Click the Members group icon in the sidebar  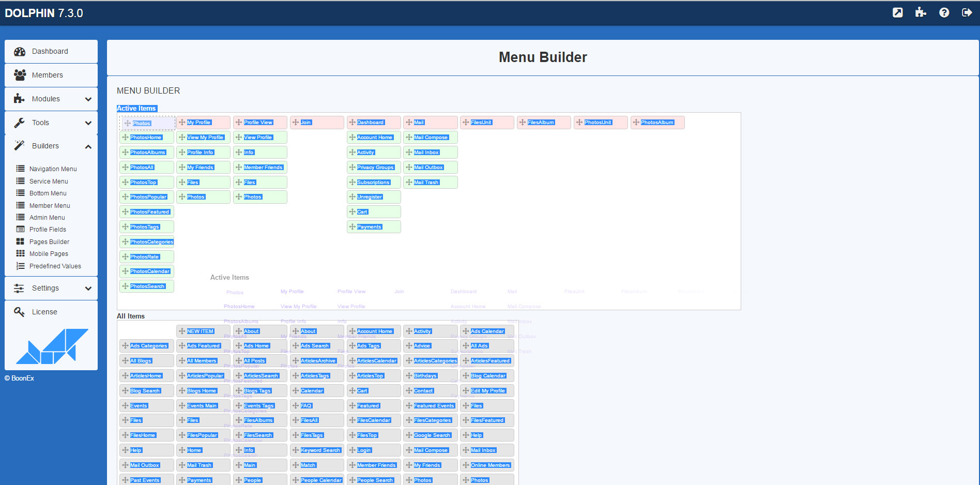(x=20, y=75)
